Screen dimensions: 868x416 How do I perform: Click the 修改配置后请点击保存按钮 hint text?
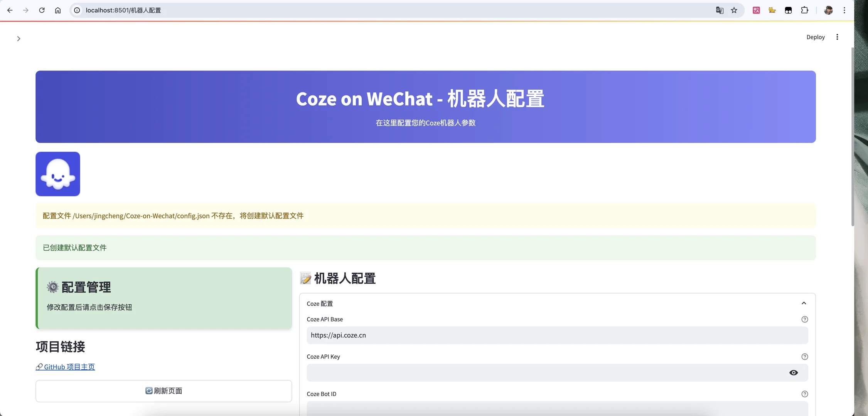pyautogui.click(x=89, y=307)
